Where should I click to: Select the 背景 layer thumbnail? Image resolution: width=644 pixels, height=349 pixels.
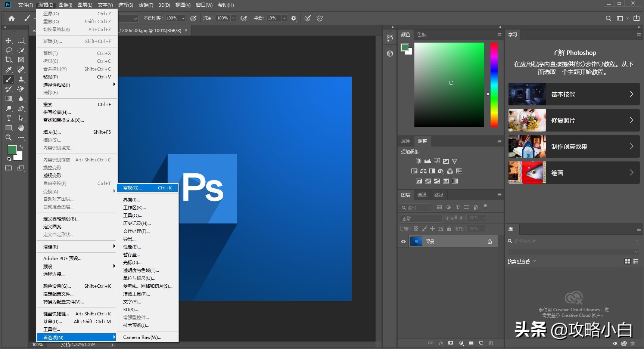click(x=416, y=241)
